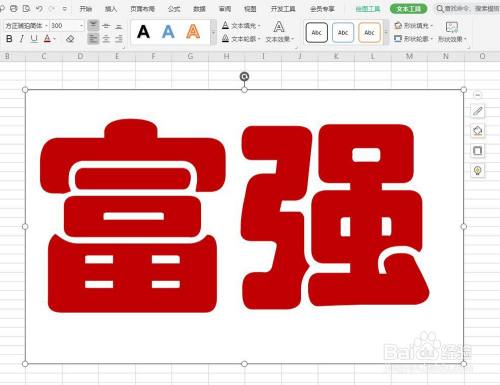Viewport: 500px width, 385px height.
Task: Click the search command box
Action: pos(468,9)
